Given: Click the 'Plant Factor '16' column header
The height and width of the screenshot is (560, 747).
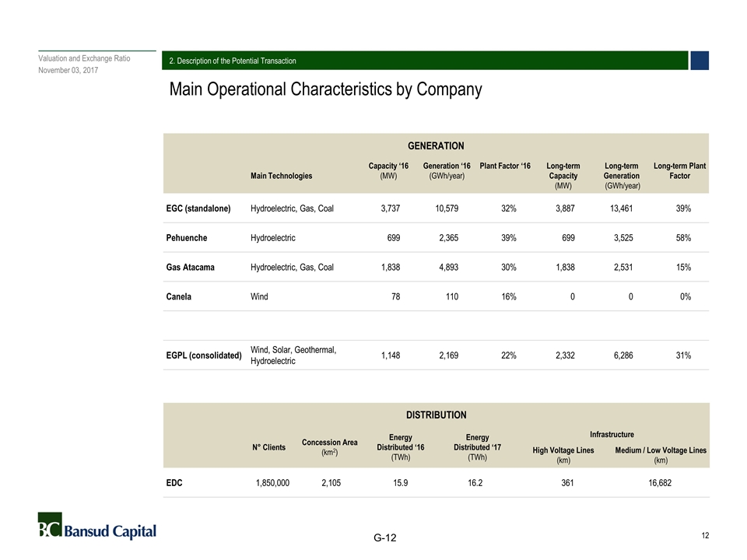Looking at the screenshot, I should (505, 166).
